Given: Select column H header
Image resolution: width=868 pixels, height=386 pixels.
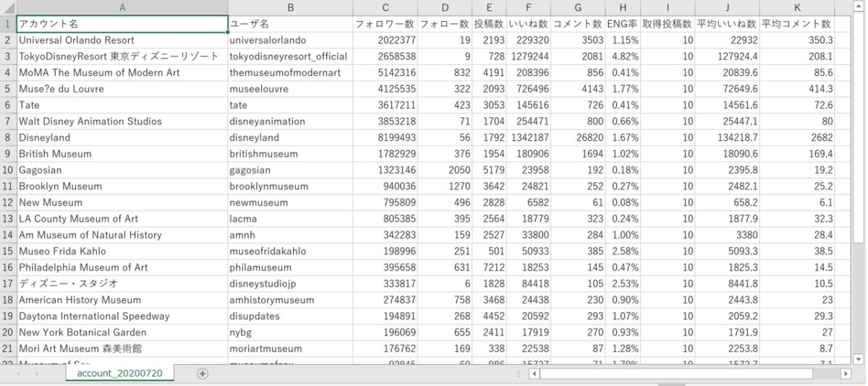Looking at the screenshot, I should (x=623, y=8).
